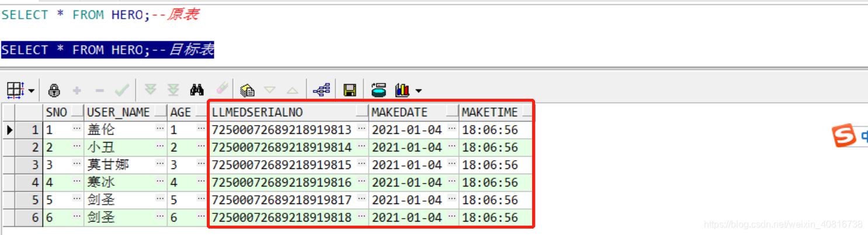Select the AGE column header
This screenshot has width=868, height=235.
188,112
